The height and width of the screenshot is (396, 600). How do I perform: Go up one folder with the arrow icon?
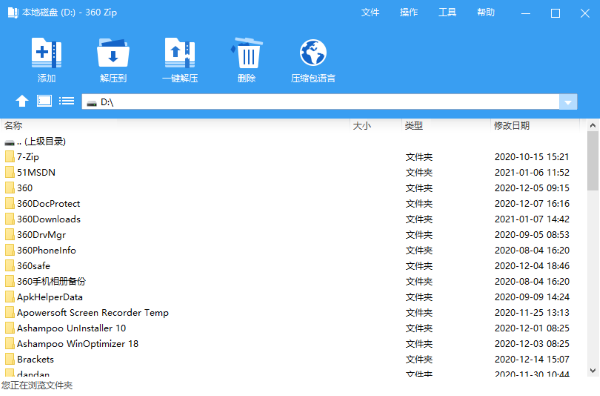point(22,101)
